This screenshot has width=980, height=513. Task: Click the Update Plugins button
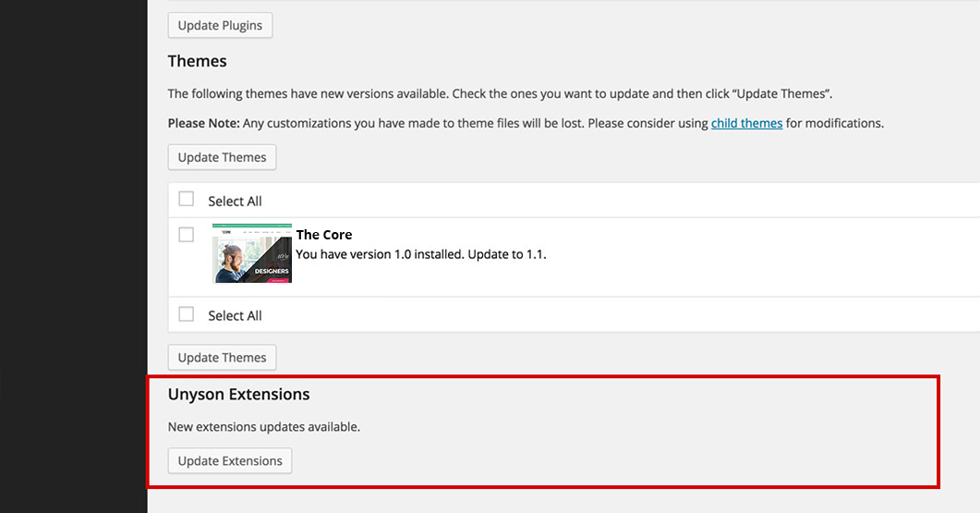tap(220, 26)
